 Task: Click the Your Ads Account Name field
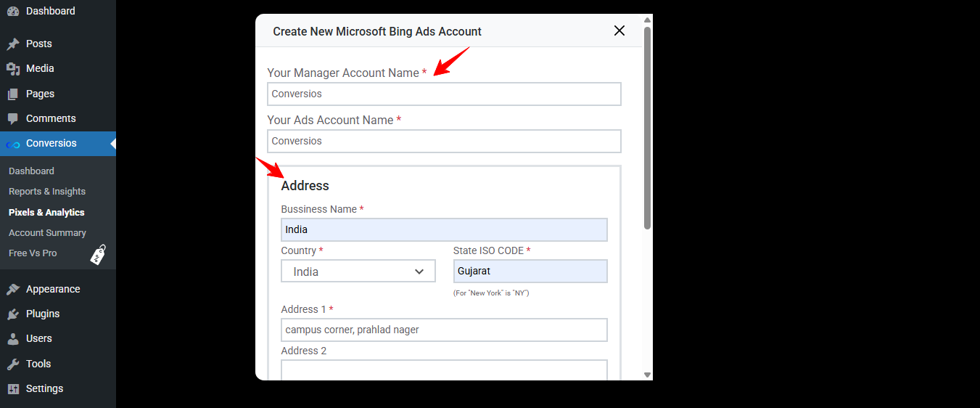[x=444, y=141]
